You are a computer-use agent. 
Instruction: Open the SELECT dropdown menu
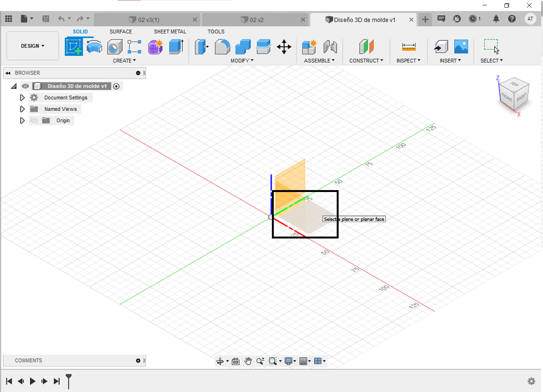pyautogui.click(x=492, y=61)
